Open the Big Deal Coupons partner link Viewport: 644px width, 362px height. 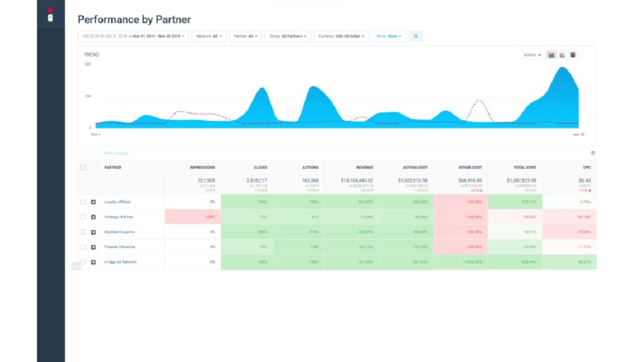coord(119,232)
